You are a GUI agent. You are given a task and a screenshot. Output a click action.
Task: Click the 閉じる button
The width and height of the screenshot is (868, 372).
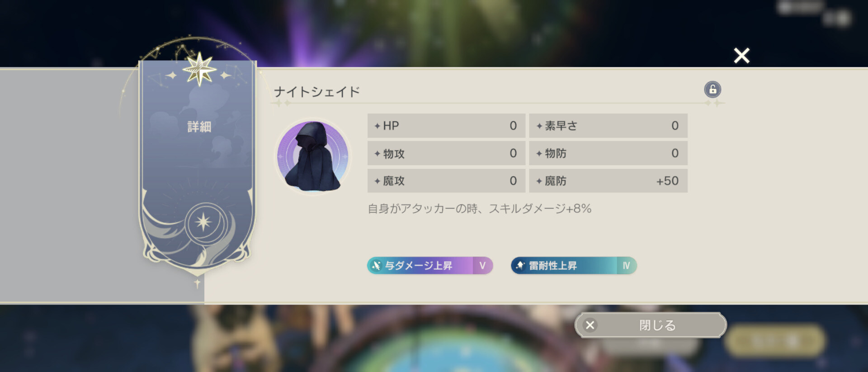[651, 325]
